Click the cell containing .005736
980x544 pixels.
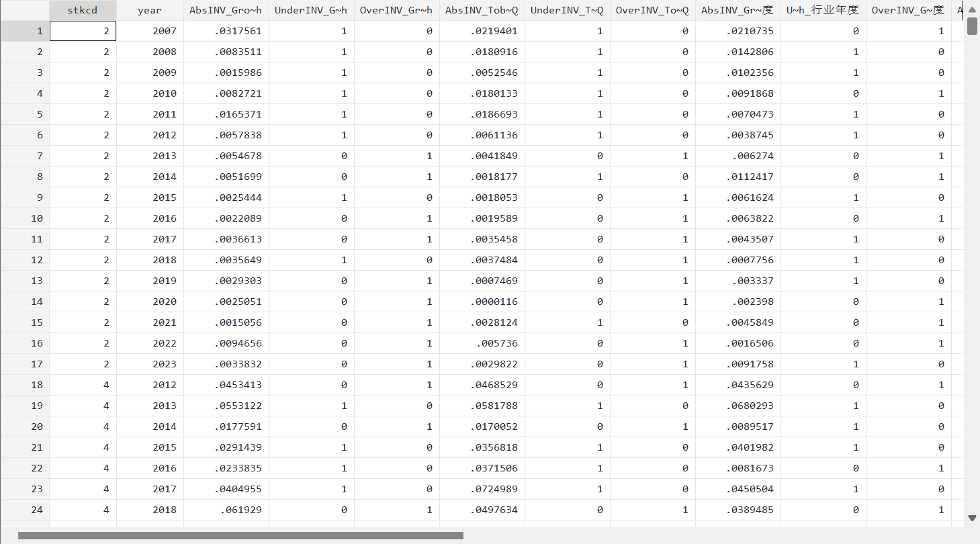[482, 343]
